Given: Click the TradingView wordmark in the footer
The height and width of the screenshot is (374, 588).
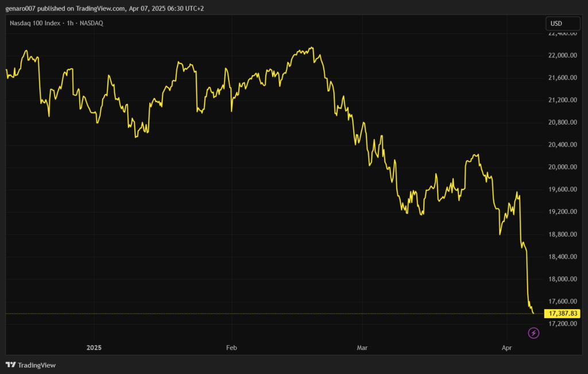Looking at the screenshot, I should tap(37, 365).
